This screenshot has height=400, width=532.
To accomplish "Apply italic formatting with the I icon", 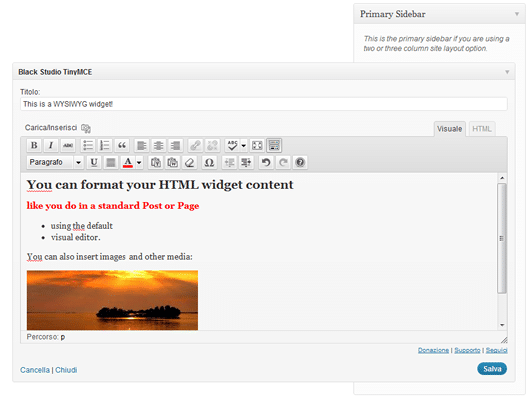I will (x=51, y=146).
